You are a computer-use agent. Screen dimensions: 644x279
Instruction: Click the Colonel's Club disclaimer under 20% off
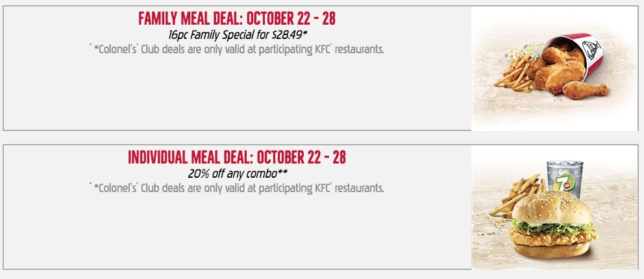(x=237, y=188)
